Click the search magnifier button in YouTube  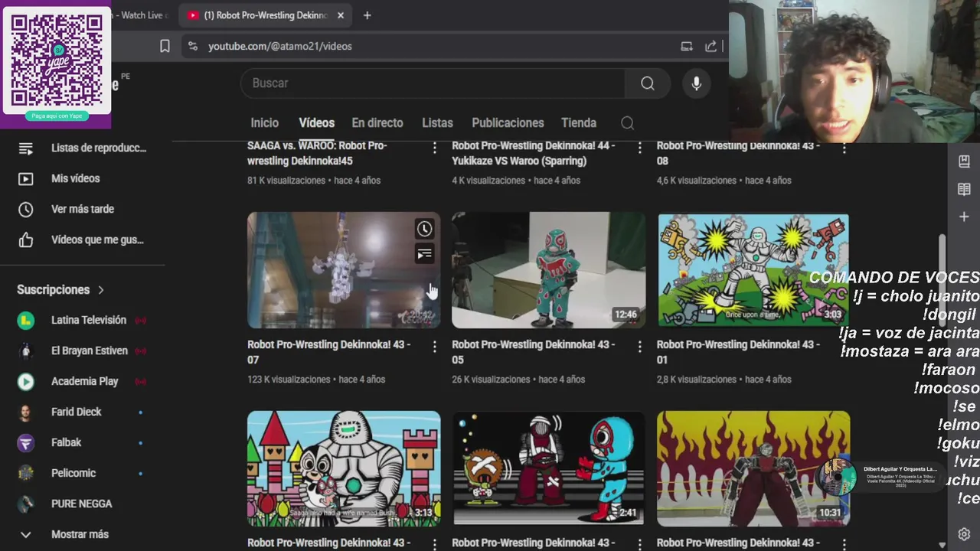648,83
